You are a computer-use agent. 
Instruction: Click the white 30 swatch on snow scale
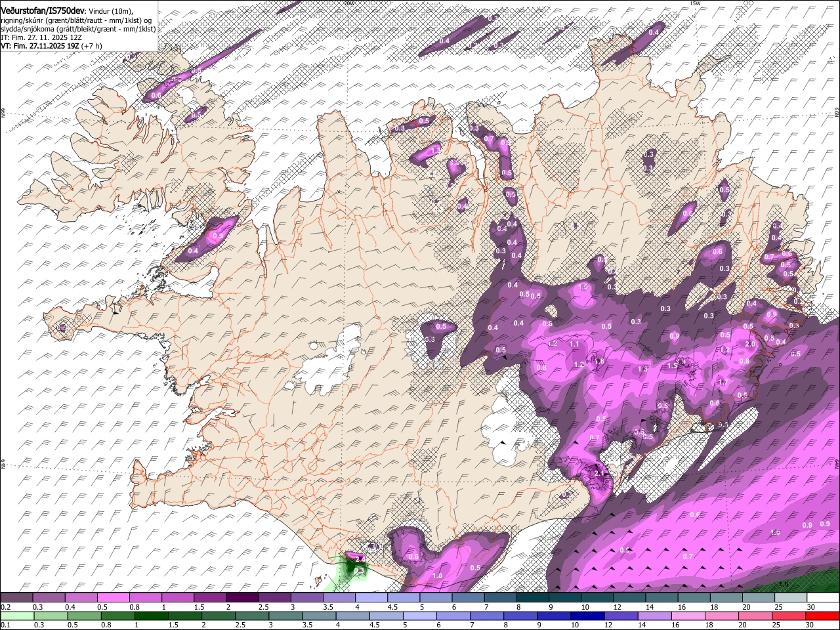pyautogui.click(x=823, y=598)
